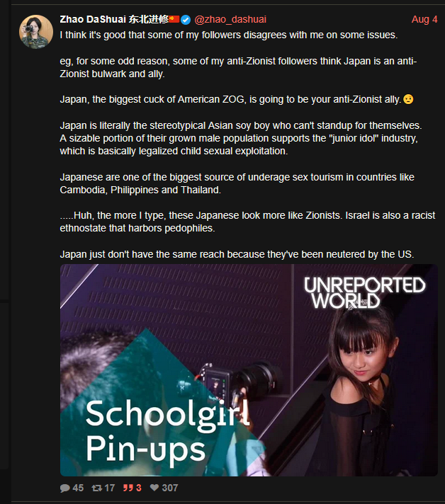This screenshot has height=504, width=445.
Task: Click the red quote marks icon
Action: 128,488
